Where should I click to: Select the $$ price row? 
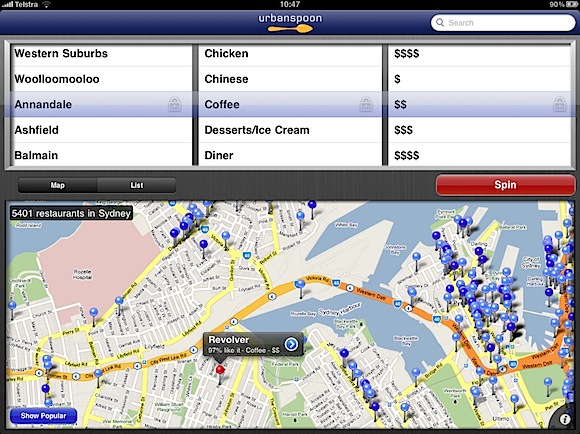point(480,104)
